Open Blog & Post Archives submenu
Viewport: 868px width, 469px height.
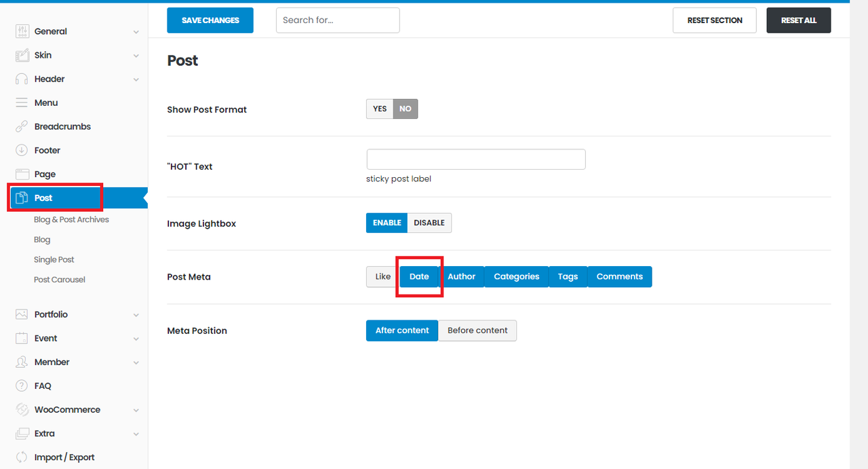(x=71, y=219)
